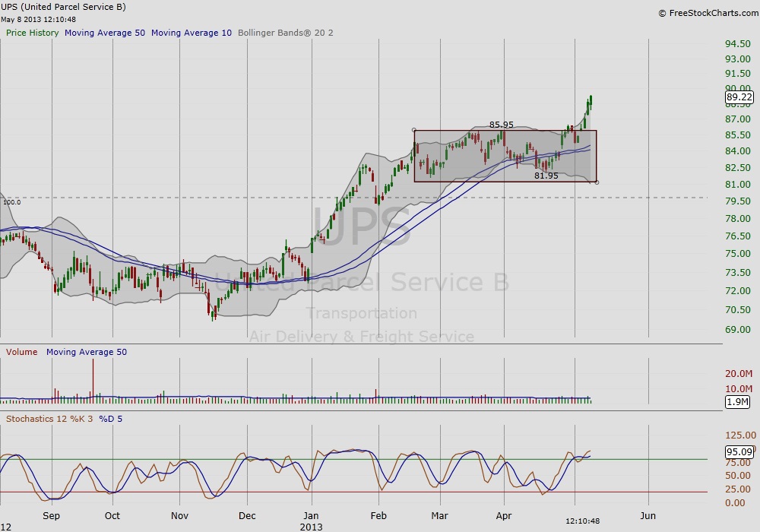Click the Price History legend label

pos(32,33)
